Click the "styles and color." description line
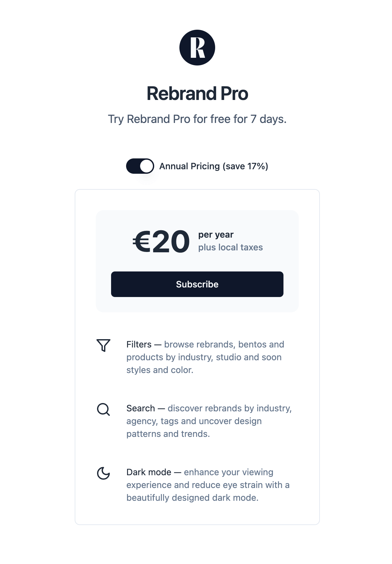Image resolution: width=392 pixels, height=564 pixels. click(160, 370)
